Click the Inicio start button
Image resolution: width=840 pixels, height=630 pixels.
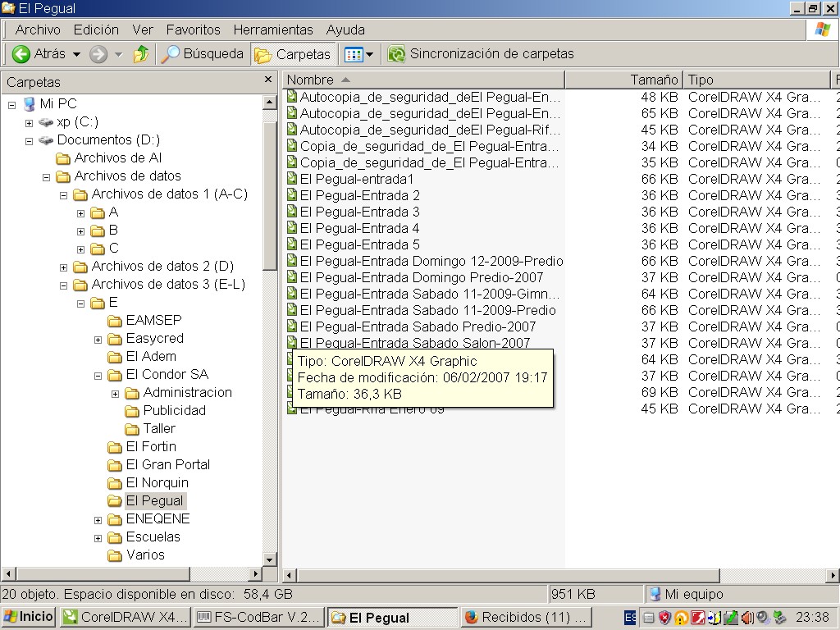pyautogui.click(x=29, y=617)
